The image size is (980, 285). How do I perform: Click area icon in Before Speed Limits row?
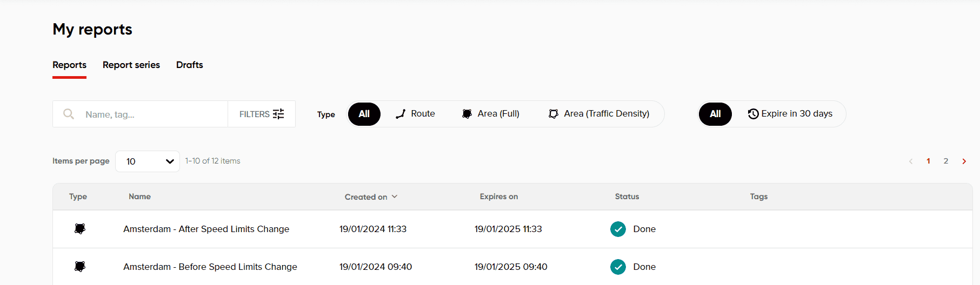[x=80, y=267]
